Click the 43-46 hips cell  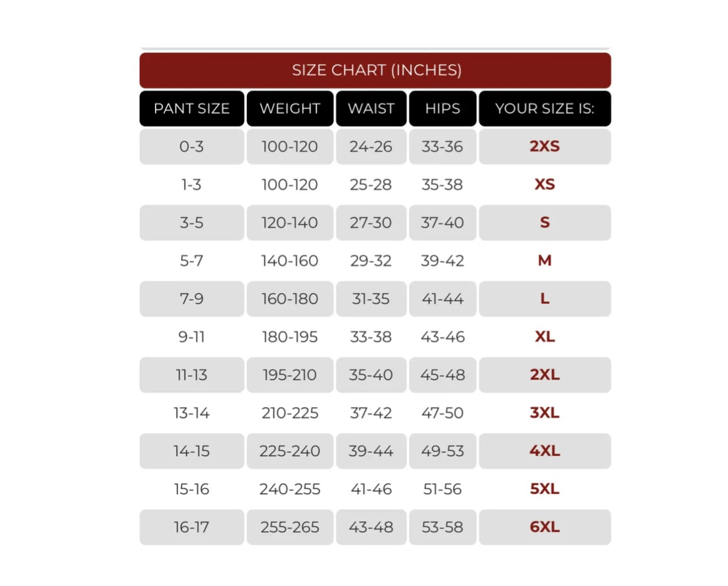tap(442, 337)
